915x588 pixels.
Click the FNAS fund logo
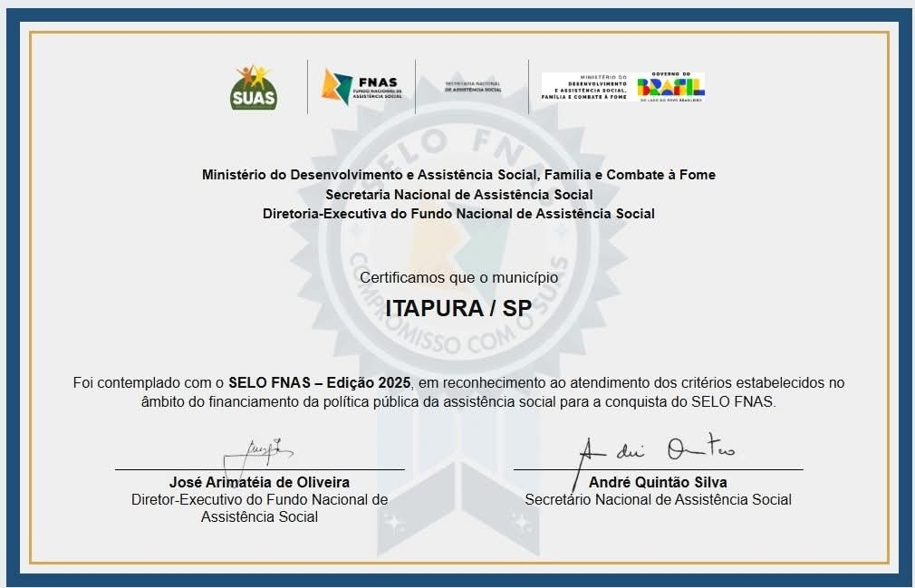[x=361, y=87]
